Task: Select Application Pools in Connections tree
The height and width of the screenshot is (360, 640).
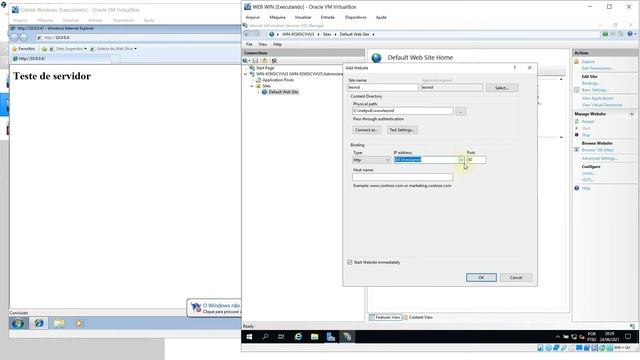Action: [x=278, y=80]
